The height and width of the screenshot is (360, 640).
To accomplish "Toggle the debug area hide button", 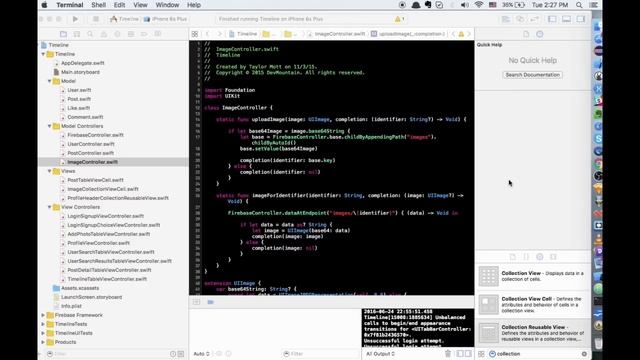I will tap(196, 302).
